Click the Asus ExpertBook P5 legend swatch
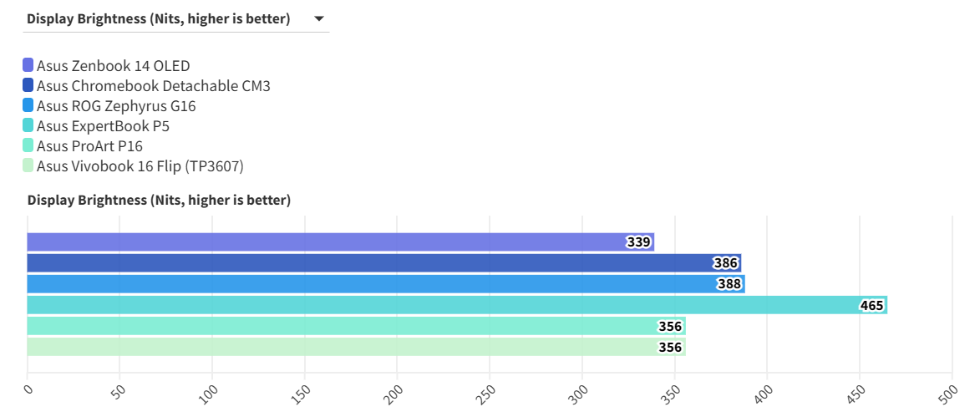 [x=28, y=125]
